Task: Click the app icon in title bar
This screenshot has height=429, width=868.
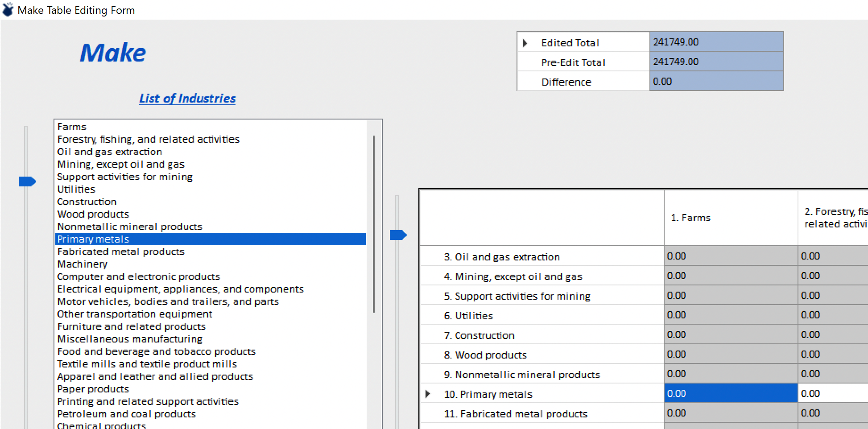Action: click(x=8, y=9)
